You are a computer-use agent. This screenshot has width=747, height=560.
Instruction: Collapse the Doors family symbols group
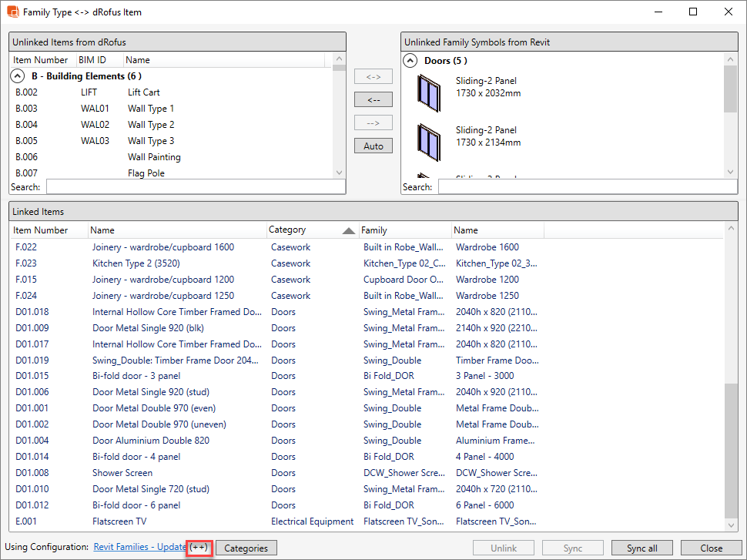410,60
